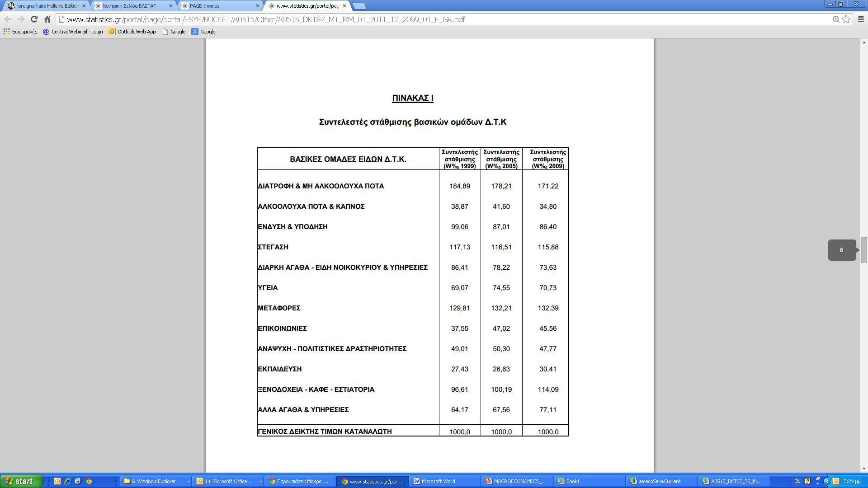Click the scrollbar down arrow
The image size is (868, 488).
point(864,469)
